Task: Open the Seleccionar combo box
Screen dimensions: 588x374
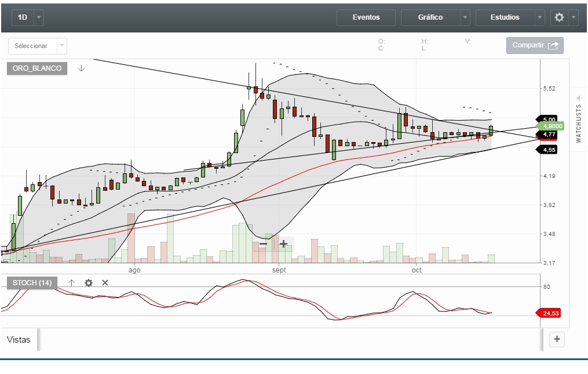Action: click(x=38, y=46)
